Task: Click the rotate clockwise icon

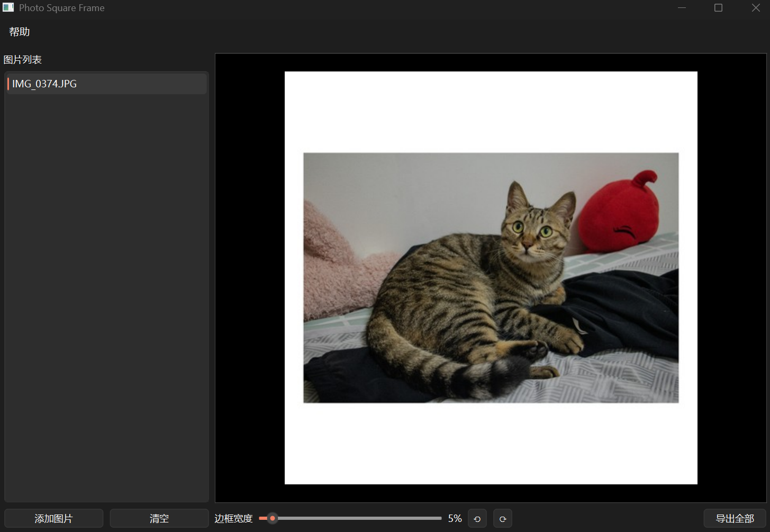Action: [503, 519]
